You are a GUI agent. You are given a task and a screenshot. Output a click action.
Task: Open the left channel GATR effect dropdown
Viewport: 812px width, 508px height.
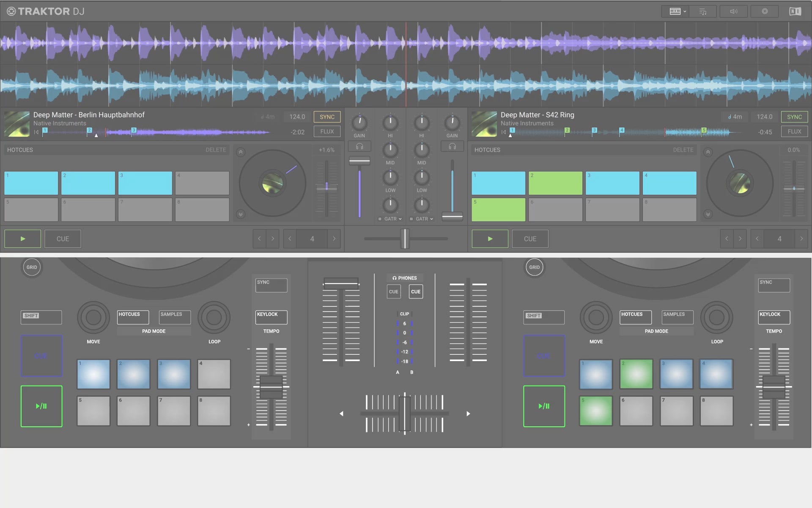393,219
